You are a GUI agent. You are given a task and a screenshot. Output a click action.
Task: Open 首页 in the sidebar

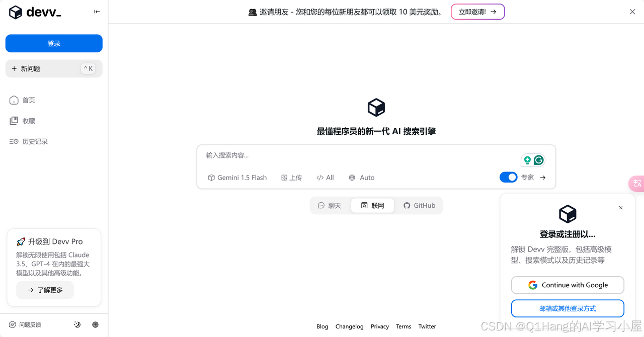[23, 100]
